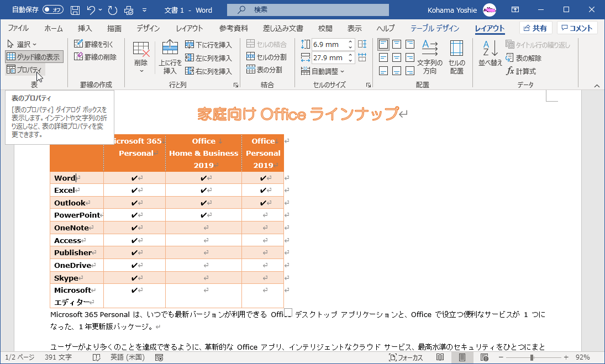Select the 罫線を引く draw table tool
Viewport: 605px width, 364px height.
(94, 44)
